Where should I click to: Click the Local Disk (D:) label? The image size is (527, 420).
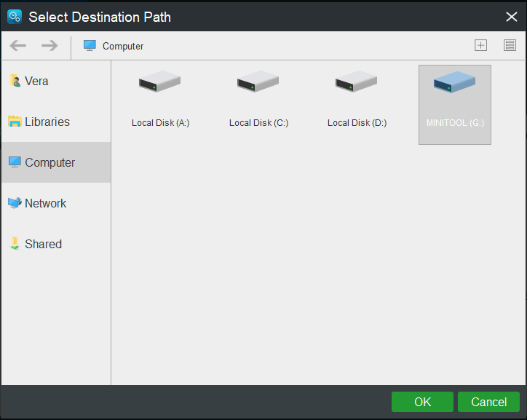pos(357,123)
